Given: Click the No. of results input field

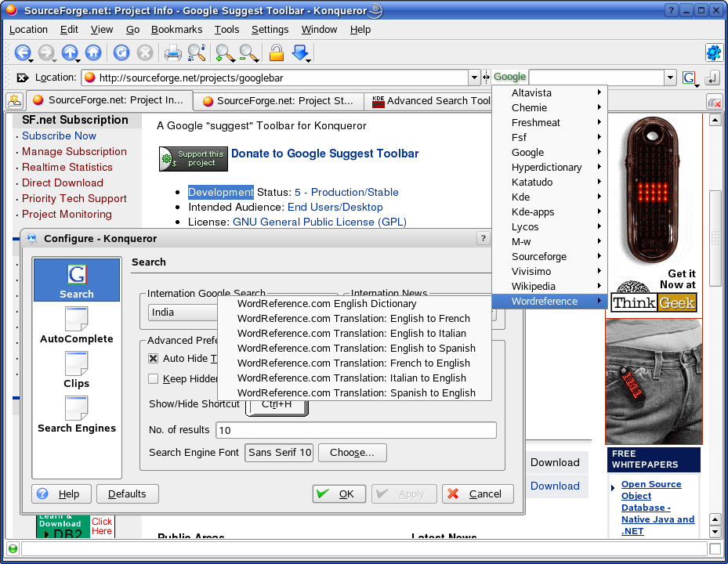Looking at the screenshot, I should tap(356, 430).
